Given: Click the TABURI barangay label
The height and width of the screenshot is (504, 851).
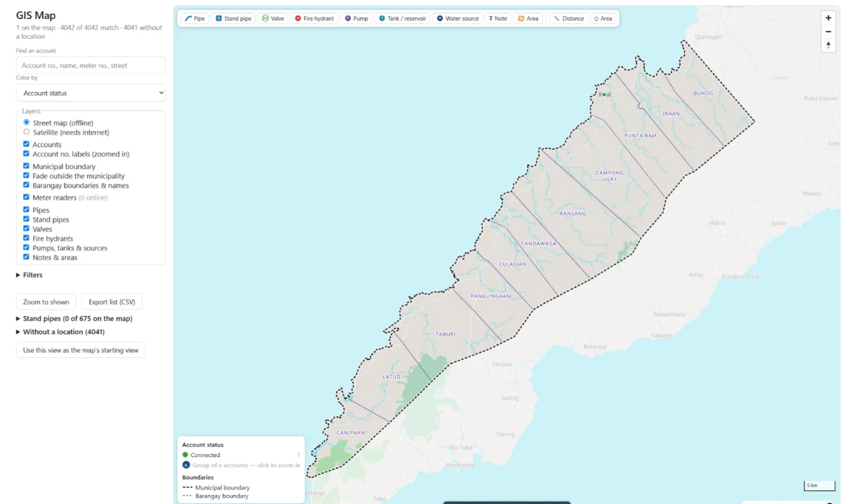Looking at the screenshot, I should click(x=445, y=334).
